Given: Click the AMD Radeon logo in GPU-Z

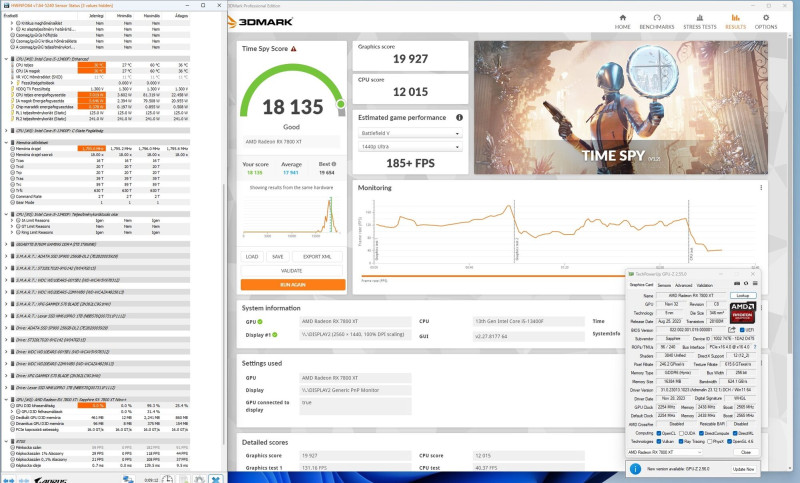Looking at the screenshot, I should (743, 312).
